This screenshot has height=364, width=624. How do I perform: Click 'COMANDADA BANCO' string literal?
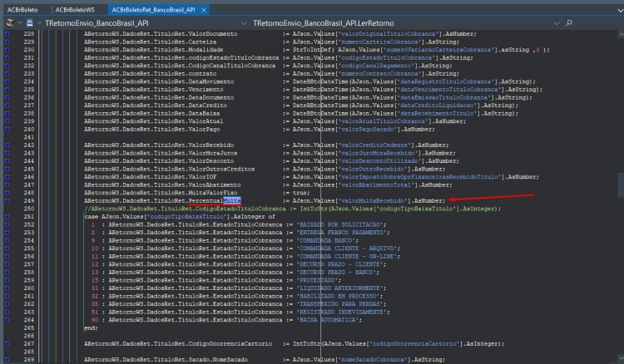point(326,240)
